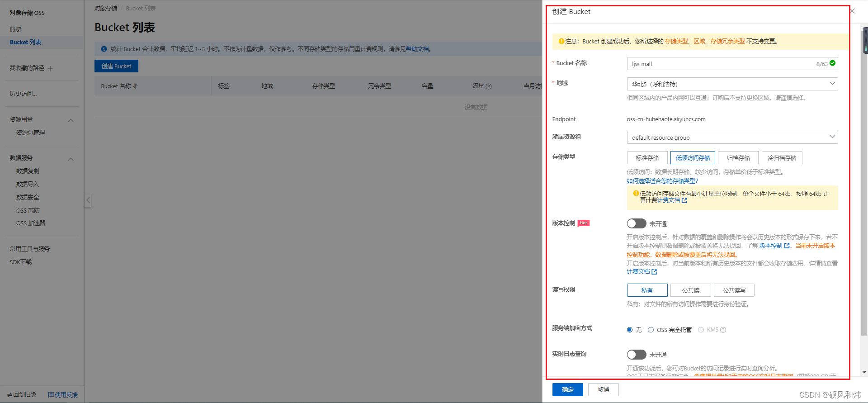
Task: Click the 回到旧版 switch icon at bottom
Action: tap(9, 395)
